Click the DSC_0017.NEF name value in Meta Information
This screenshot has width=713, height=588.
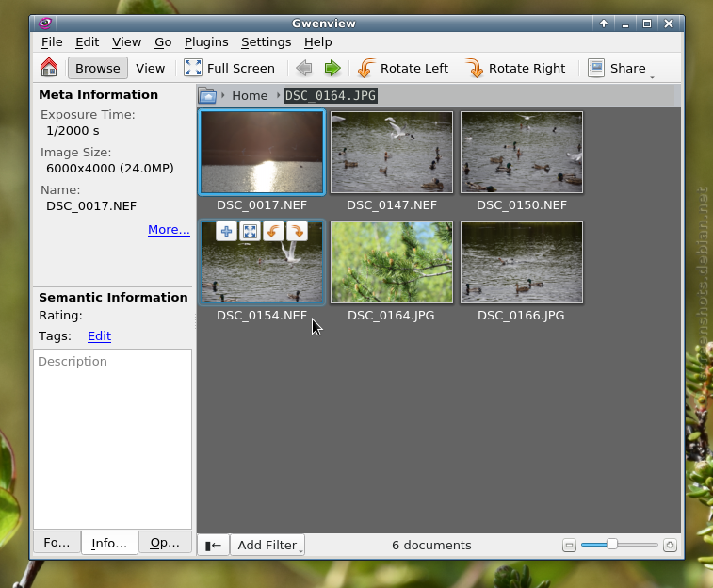point(91,206)
